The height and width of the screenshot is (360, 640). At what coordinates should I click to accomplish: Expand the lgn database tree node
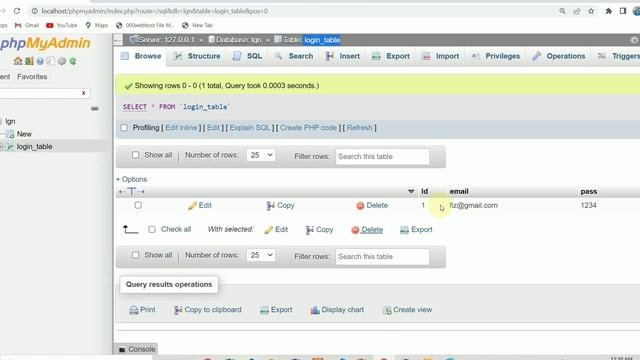2,121
